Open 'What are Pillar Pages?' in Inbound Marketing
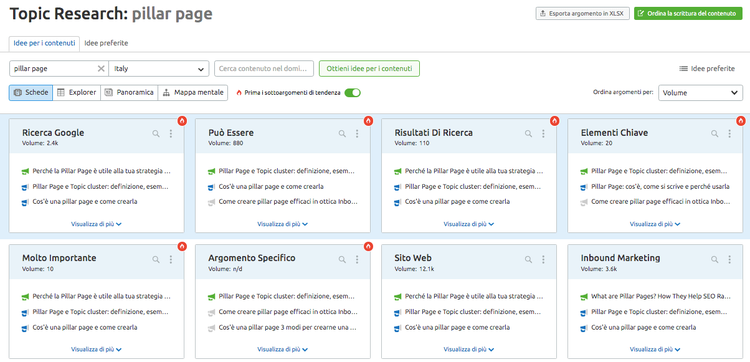The image size is (750, 362). coord(661,296)
